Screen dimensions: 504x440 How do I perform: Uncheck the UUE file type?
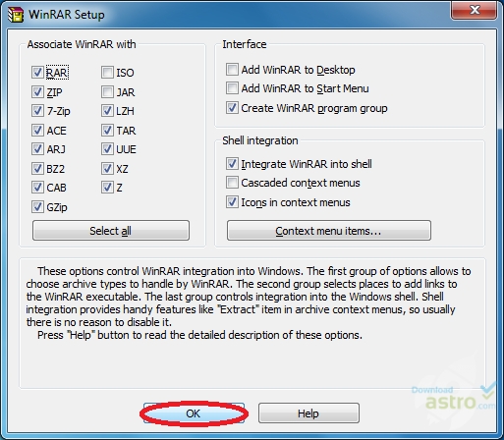tap(107, 149)
